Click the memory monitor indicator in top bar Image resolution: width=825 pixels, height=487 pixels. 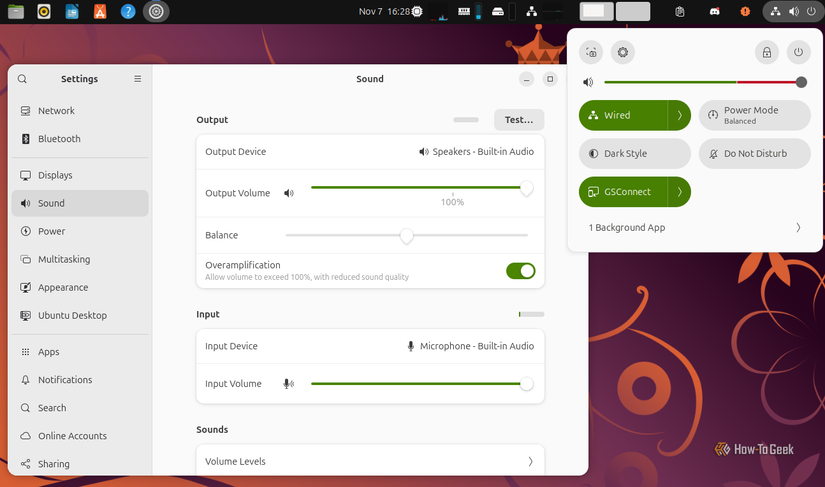[x=464, y=12]
